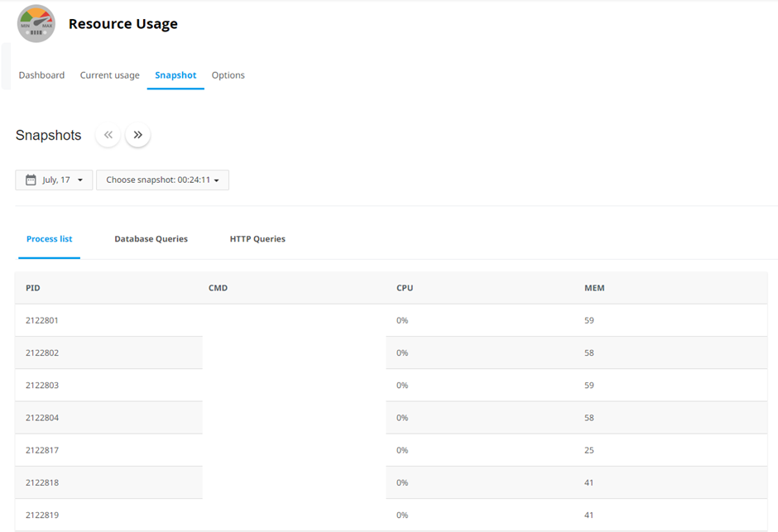Select PID 2122801 in the process list
The width and height of the screenshot is (778, 532).
(x=42, y=320)
